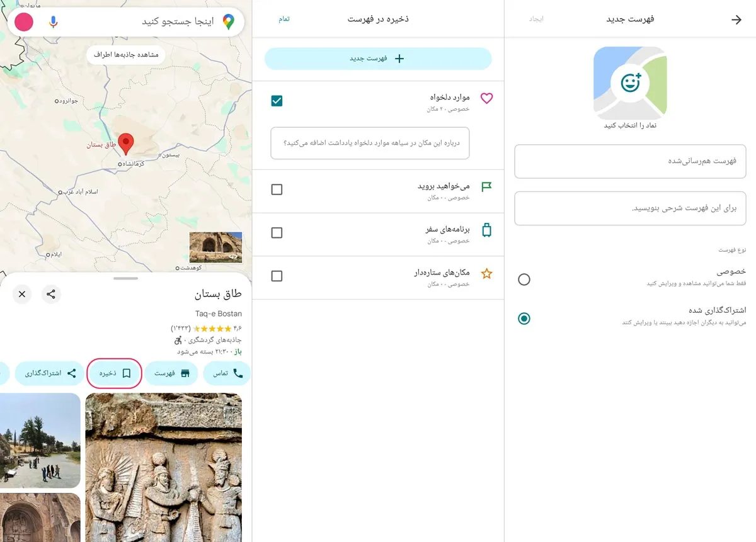Uncheck the موارد دلخواه checkbox
The width and height of the screenshot is (756, 542).
(277, 101)
